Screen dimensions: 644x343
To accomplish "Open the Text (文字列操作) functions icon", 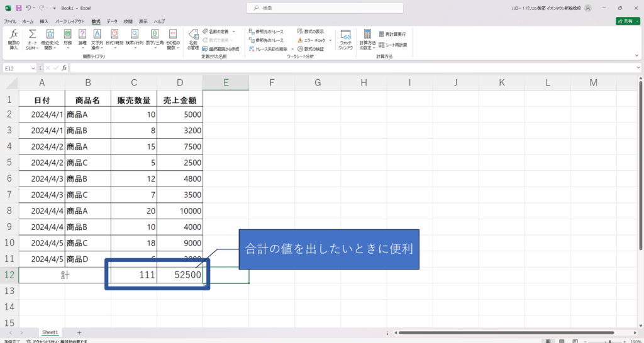I will pos(97,35).
